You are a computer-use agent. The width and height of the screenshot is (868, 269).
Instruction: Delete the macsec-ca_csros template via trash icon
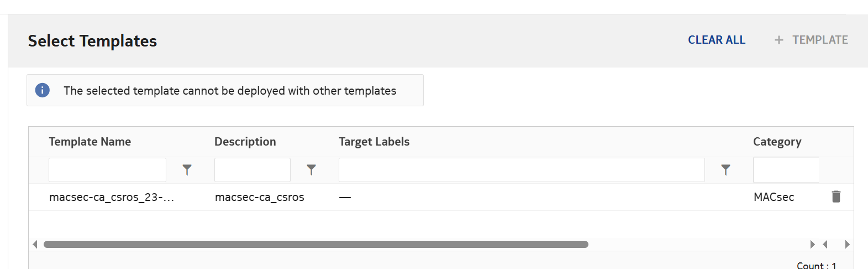[x=836, y=197]
